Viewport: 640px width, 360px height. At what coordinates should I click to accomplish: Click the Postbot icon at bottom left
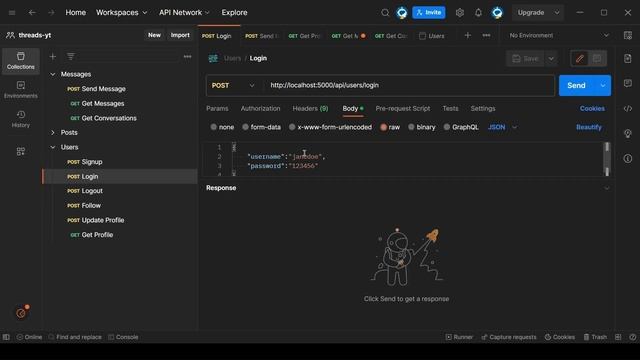coord(21,313)
